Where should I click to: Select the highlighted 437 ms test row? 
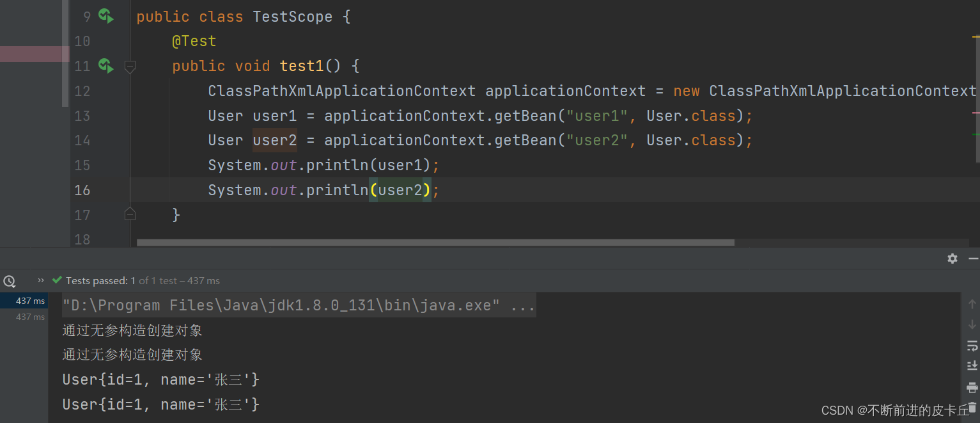point(24,300)
